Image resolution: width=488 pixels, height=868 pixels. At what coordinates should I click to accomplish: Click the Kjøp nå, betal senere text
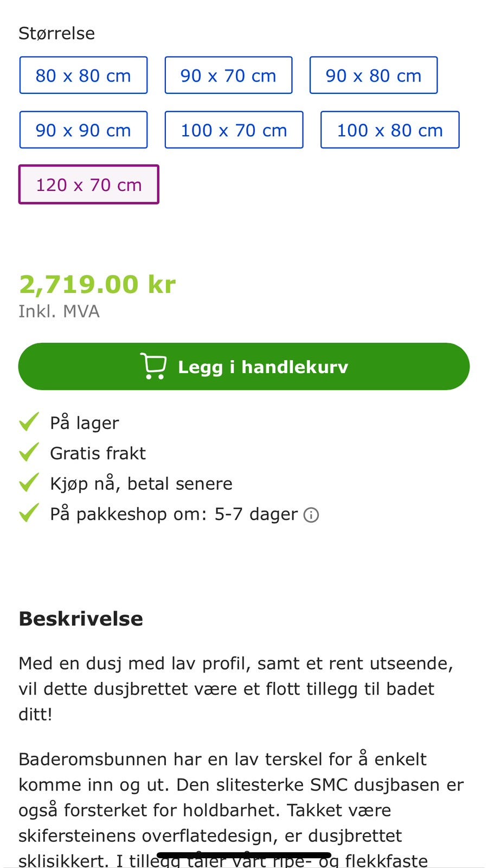click(140, 483)
